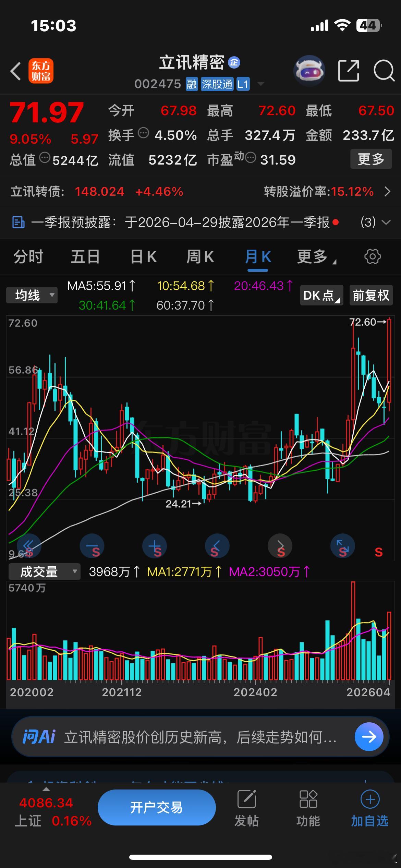Switch to 五日 tab
401x868 pixels.
[x=85, y=257]
